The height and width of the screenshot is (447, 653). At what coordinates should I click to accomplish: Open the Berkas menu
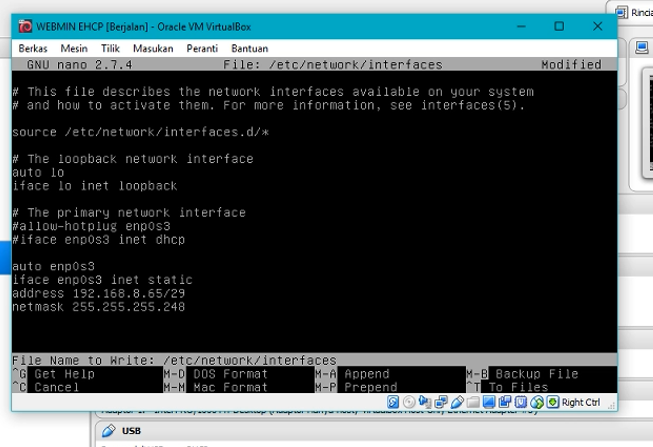point(35,48)
